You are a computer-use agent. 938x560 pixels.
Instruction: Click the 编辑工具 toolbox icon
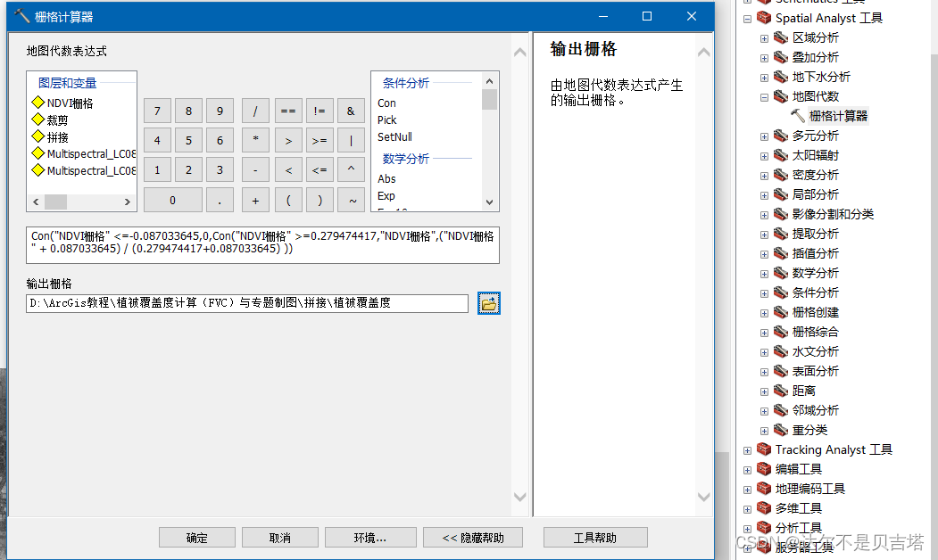764,468
